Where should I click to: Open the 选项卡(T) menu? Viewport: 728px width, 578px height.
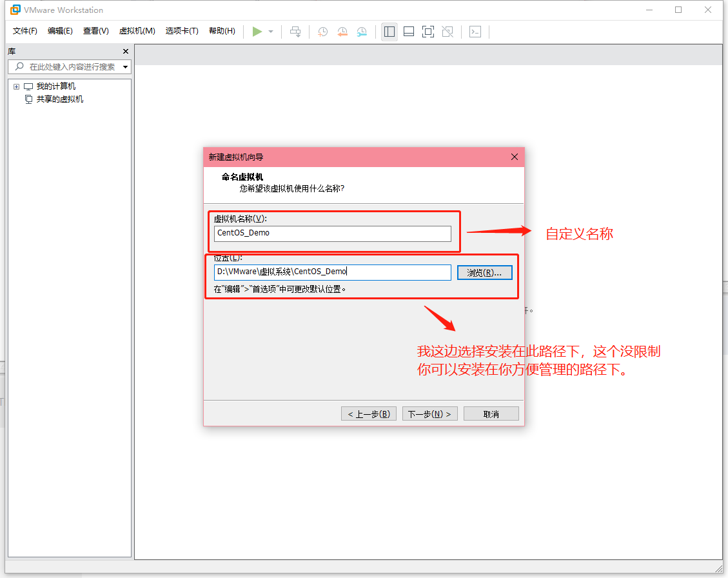pyautogui.click(x=182, y=31)
